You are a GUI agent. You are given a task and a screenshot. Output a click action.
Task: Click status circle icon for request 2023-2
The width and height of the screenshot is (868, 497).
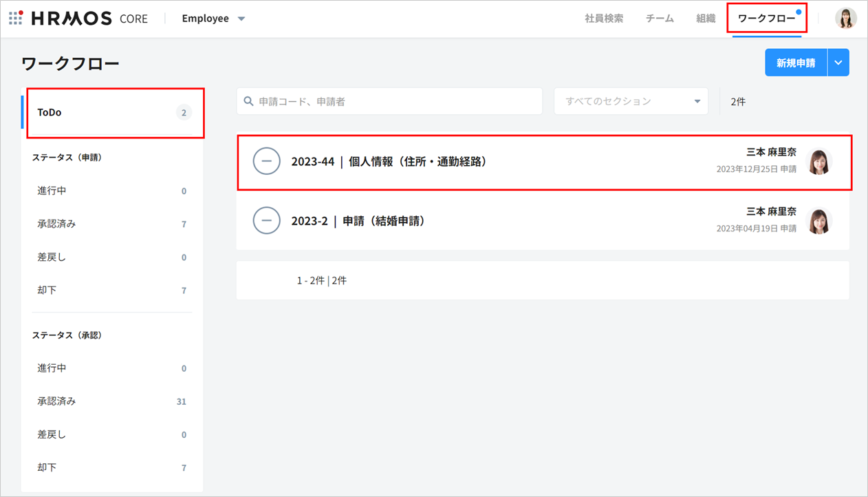pyautogui.click(x=267, y=221)
